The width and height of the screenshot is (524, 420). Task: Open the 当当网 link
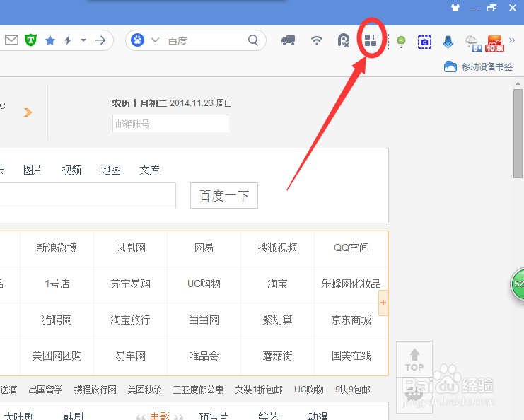point(204,320)
